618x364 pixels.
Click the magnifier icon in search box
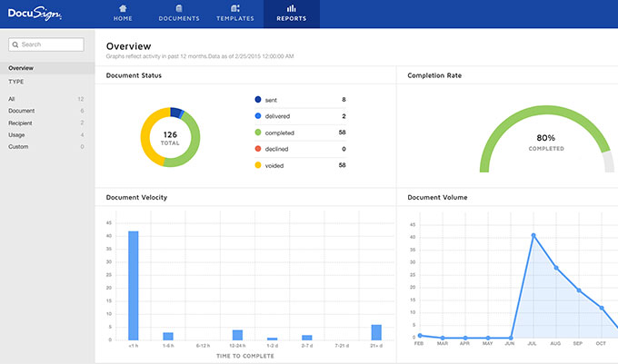[15, 44]
